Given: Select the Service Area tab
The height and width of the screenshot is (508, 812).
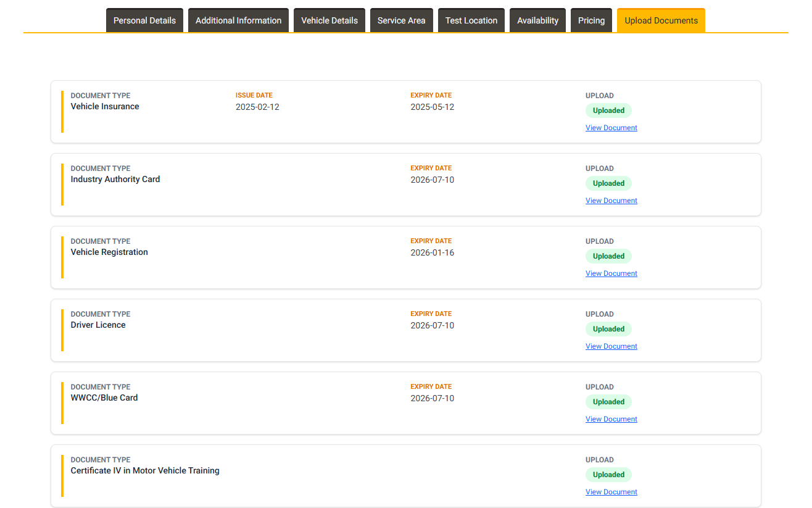Looking at the screenshot, I should click(402, 20).
